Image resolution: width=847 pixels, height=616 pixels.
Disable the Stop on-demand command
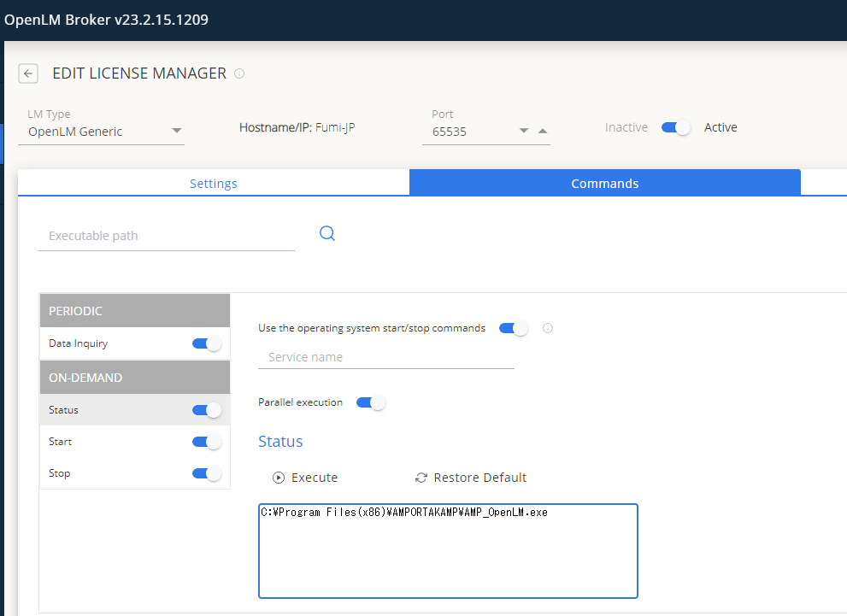point(205,473)
